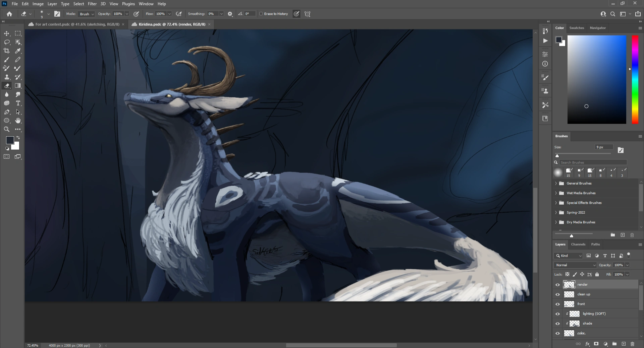Select the Move tool
644x348 pixels.
7,33
